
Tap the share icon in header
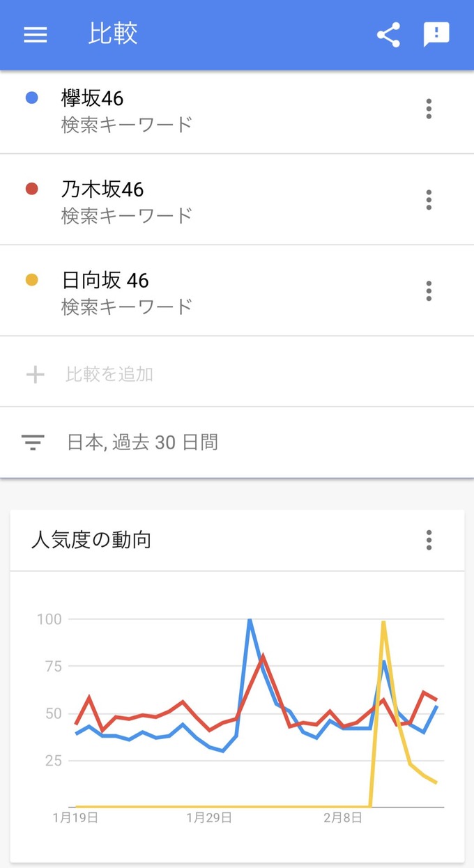(388, 35)
